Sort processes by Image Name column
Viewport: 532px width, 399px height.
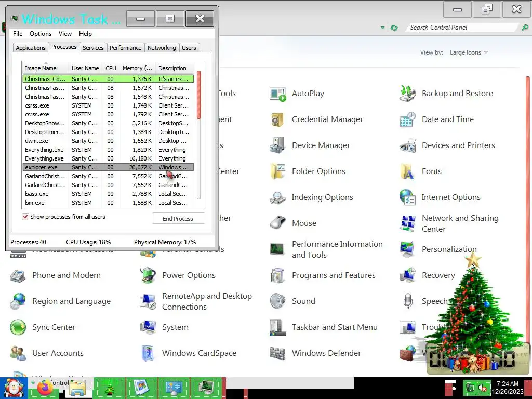point(46,68)
